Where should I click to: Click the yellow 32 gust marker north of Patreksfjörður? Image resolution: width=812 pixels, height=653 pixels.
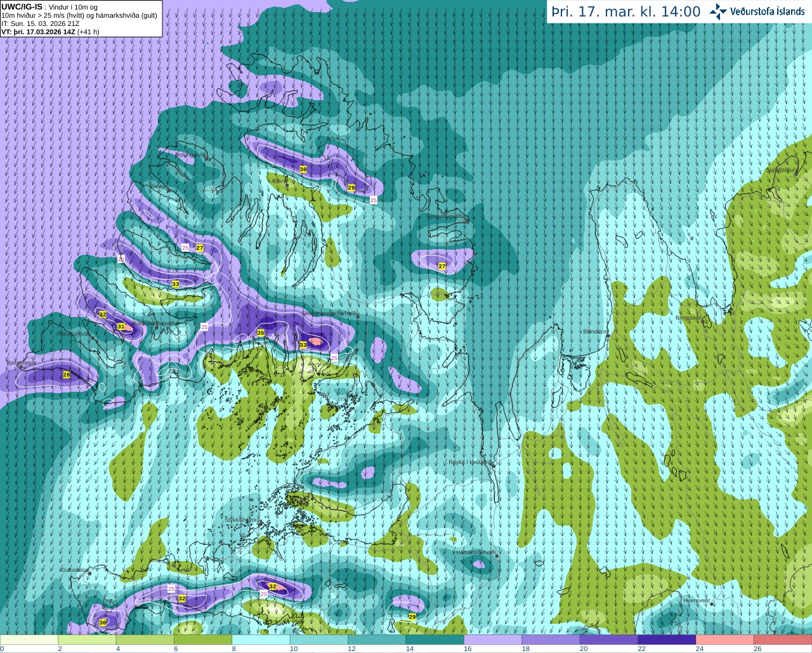tap(103, 314)
